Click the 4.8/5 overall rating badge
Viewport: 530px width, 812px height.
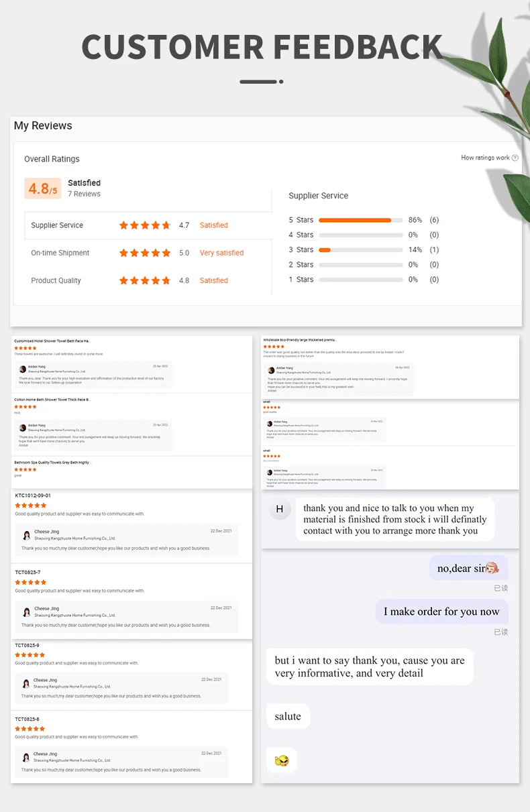pos(43,188)
